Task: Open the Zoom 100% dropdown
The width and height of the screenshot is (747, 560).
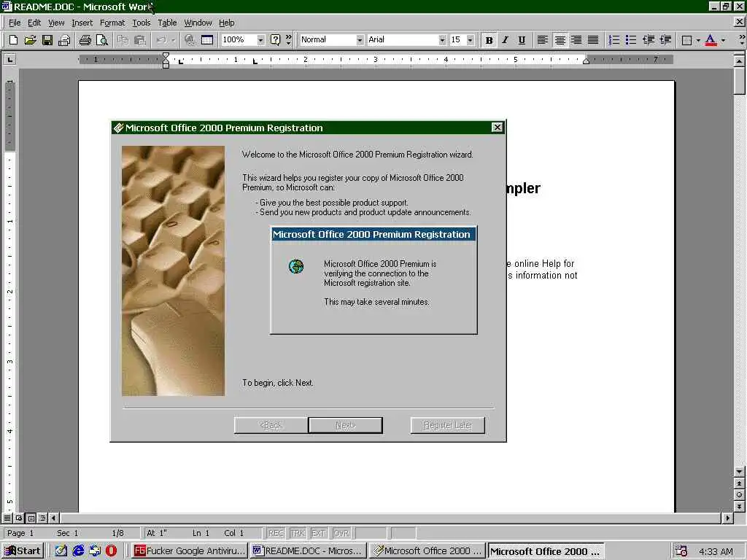Action: click(x=260, y=40)
